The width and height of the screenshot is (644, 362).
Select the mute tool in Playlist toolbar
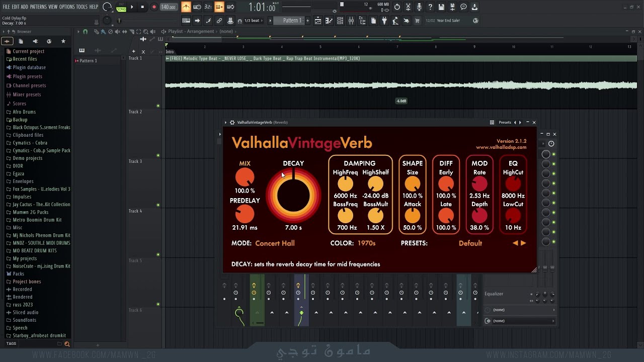pos(117,32)
